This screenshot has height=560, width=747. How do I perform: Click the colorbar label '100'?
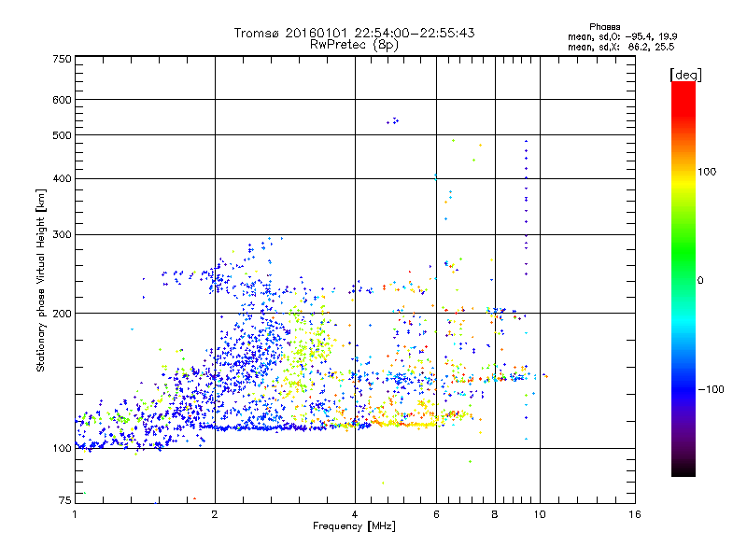707,172
